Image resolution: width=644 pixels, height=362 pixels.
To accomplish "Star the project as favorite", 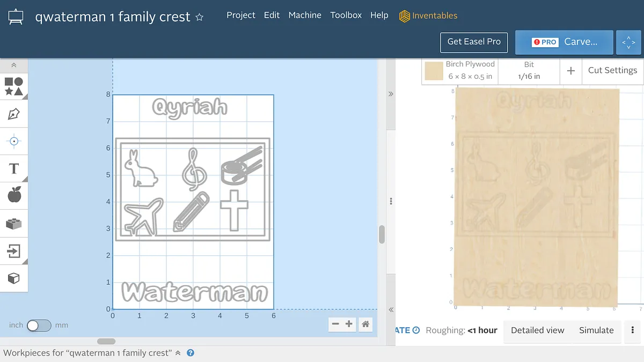I will point(200,17).
